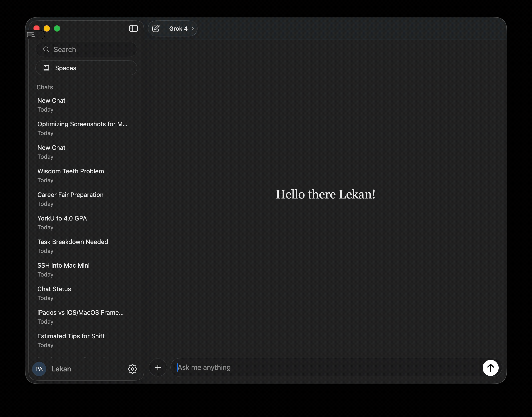
Task: Click the PA profile avatar
Action: tap(39, 369)
